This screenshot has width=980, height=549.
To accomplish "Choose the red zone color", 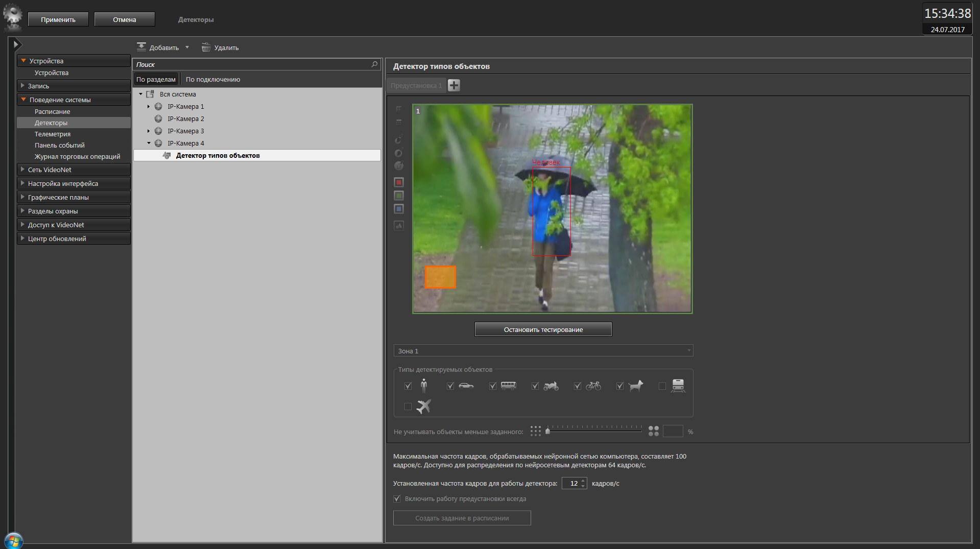I will [399, 182].
